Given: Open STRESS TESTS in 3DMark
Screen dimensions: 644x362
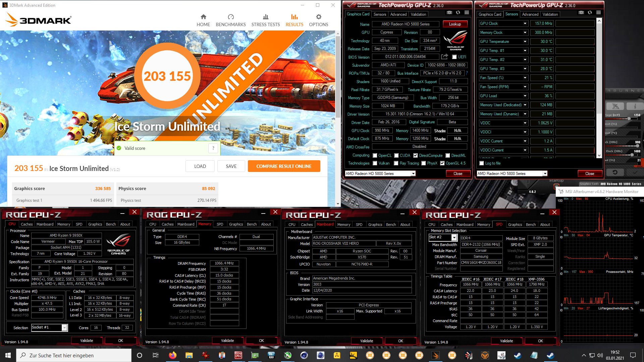Looking at the screenshot, I should point(266,20).
